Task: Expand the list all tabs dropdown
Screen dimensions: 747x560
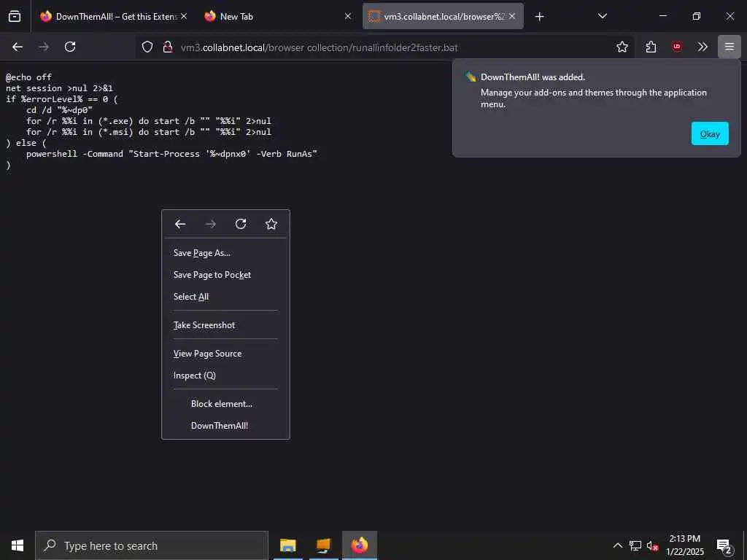Action: [602, 16]
